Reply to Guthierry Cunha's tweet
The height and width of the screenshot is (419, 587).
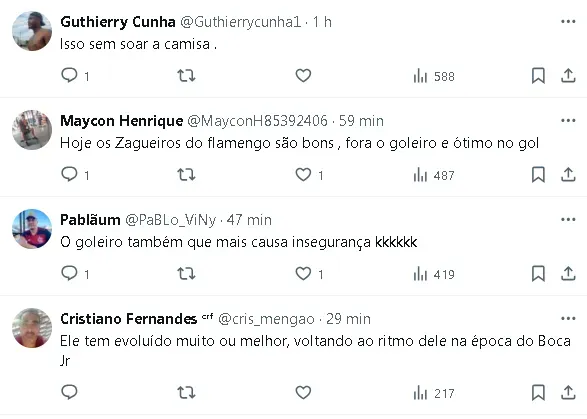(x=70, y=76)
